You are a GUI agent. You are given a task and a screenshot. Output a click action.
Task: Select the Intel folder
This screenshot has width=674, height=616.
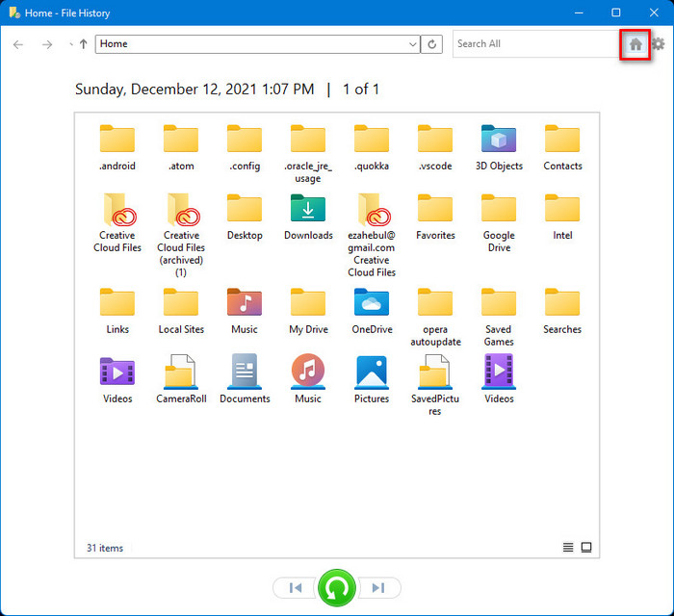click(x=562, y=218)
